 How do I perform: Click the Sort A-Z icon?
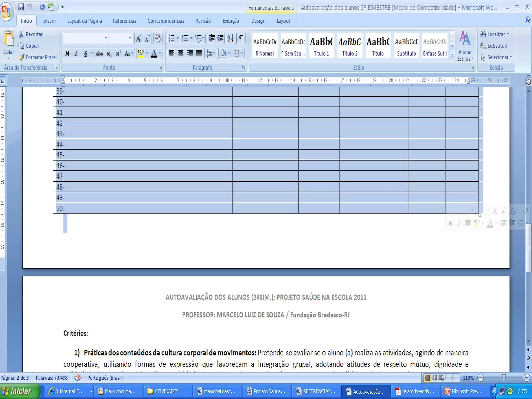click(x=230, y=38)
